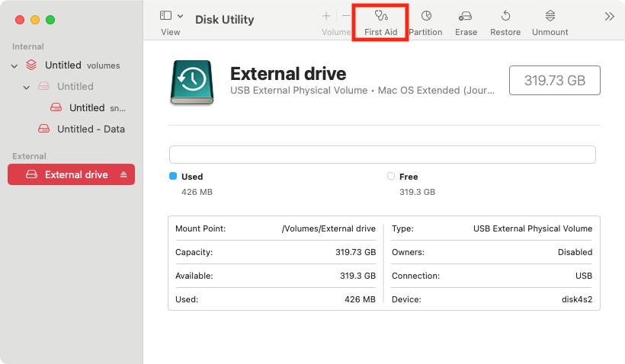Click the 319.3 GB value under Free
The height and width of the screenshot is (364, 625).
(x=418, y=192)
